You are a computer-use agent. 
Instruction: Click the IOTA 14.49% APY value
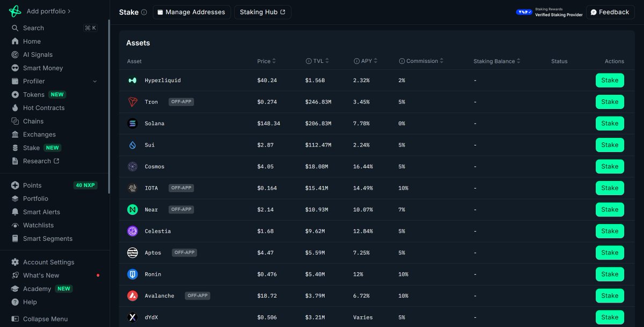click(x=363, y=188)
